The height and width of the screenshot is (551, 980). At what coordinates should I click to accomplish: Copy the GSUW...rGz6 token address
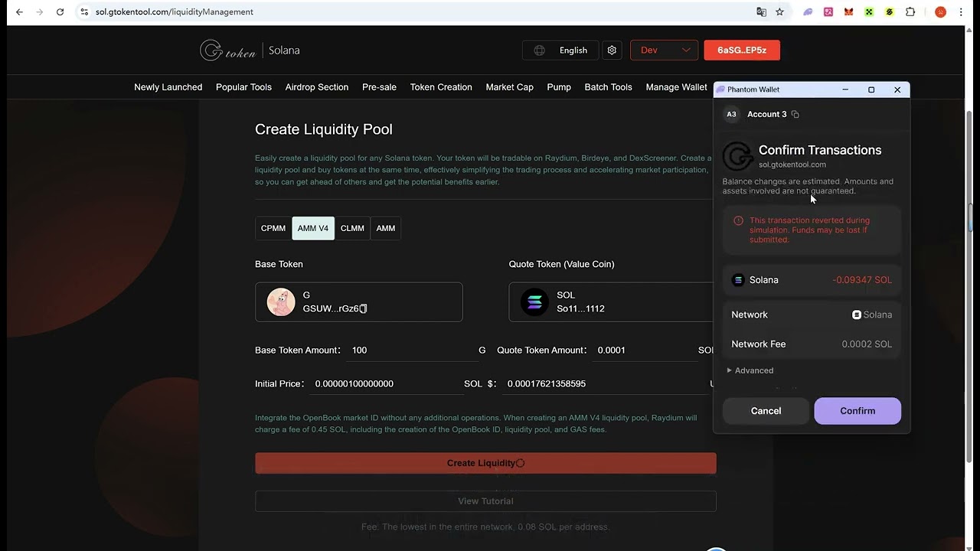[x=364, y=308]
